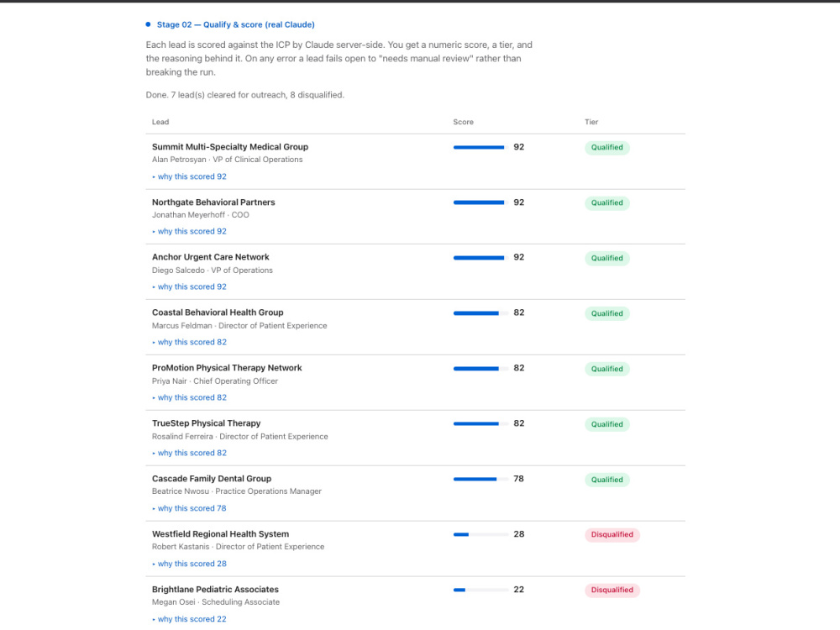
Task: Select Westfield Regional Health System lead name
Action: click(x=220, y=534)
